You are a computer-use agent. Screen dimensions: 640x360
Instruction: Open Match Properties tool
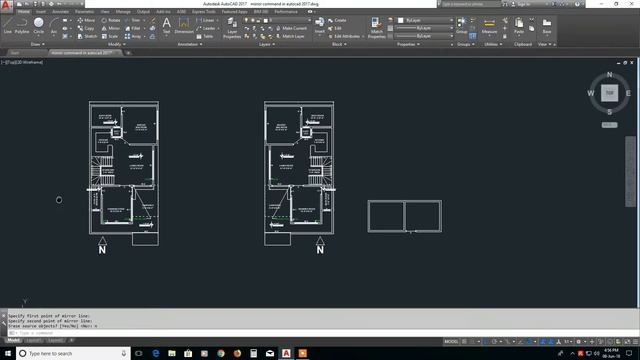(376, 28)
